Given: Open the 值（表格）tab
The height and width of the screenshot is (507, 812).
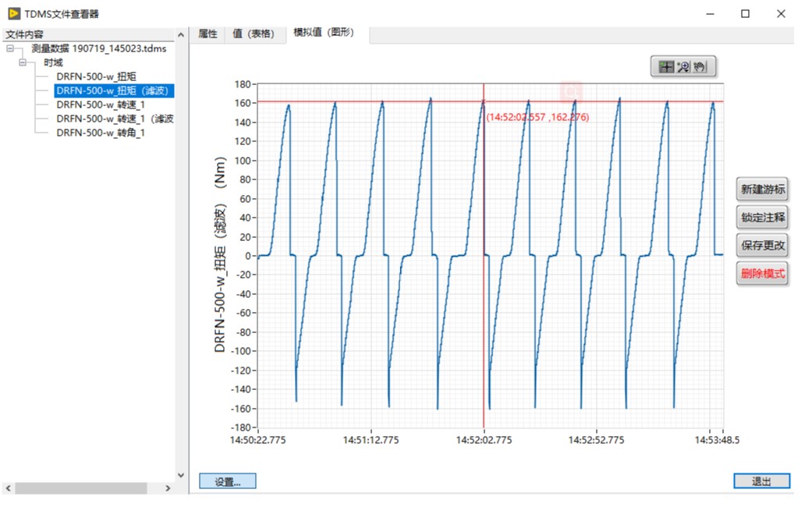Looking at the screenshot, I should tap(254, 34).
